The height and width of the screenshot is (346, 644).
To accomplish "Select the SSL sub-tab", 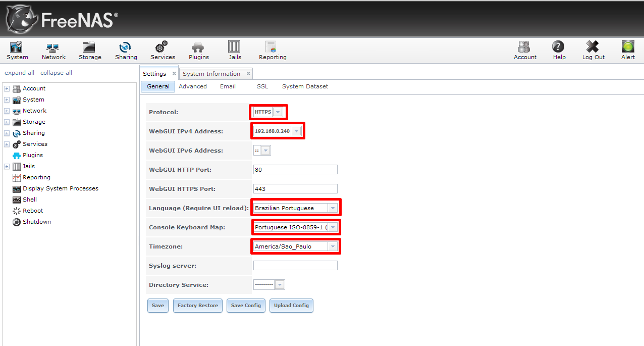I will (262, 87).
